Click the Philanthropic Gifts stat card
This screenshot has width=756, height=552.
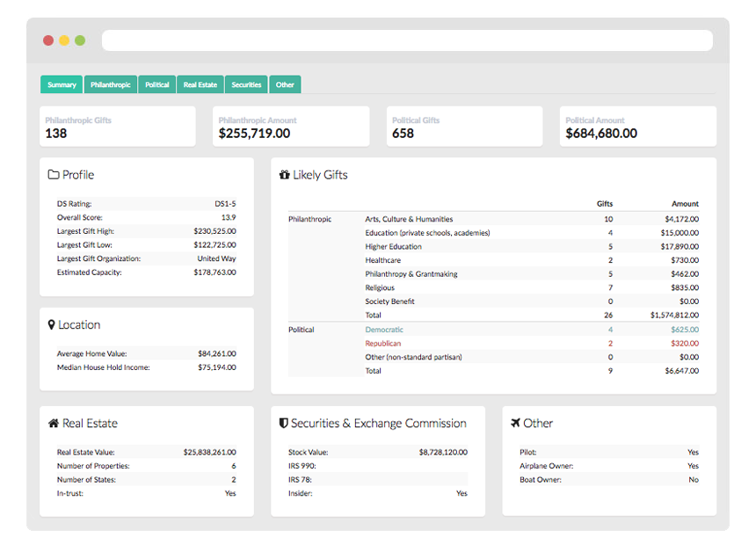click(x=117, y=126)
